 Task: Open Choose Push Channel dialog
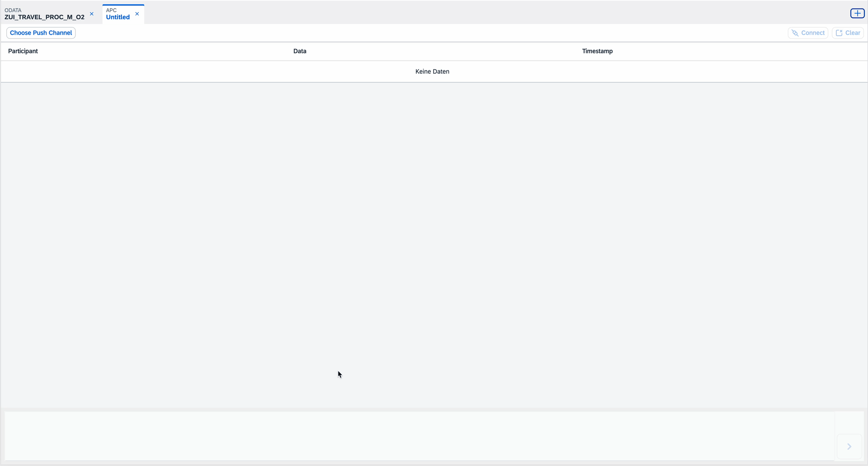pyautogui.click(x=41, y=33)
